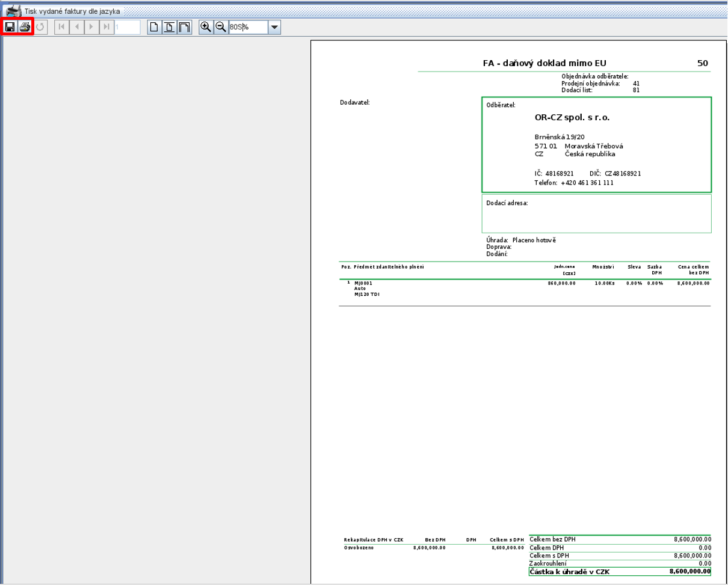Go to the previous page
This screenshot has height=585, width=728.
click(x=76, y=27)
